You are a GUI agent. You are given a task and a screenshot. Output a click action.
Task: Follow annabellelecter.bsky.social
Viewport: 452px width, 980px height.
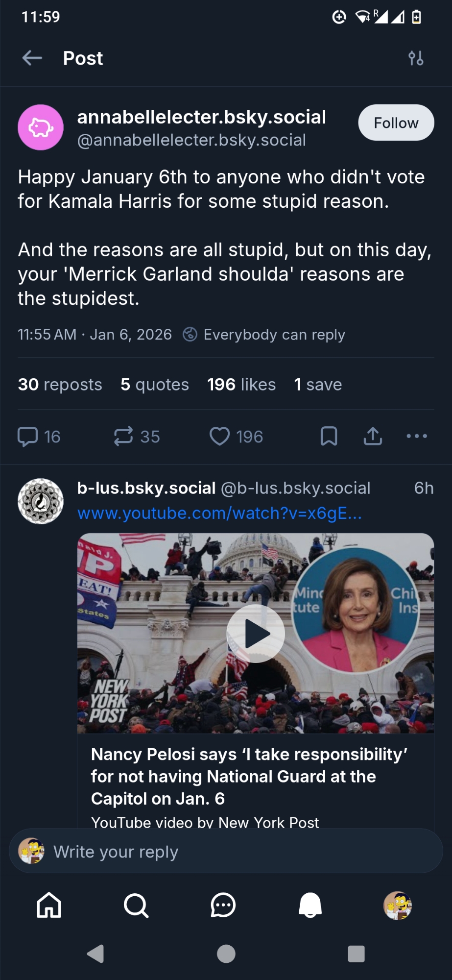coord(396,122)
